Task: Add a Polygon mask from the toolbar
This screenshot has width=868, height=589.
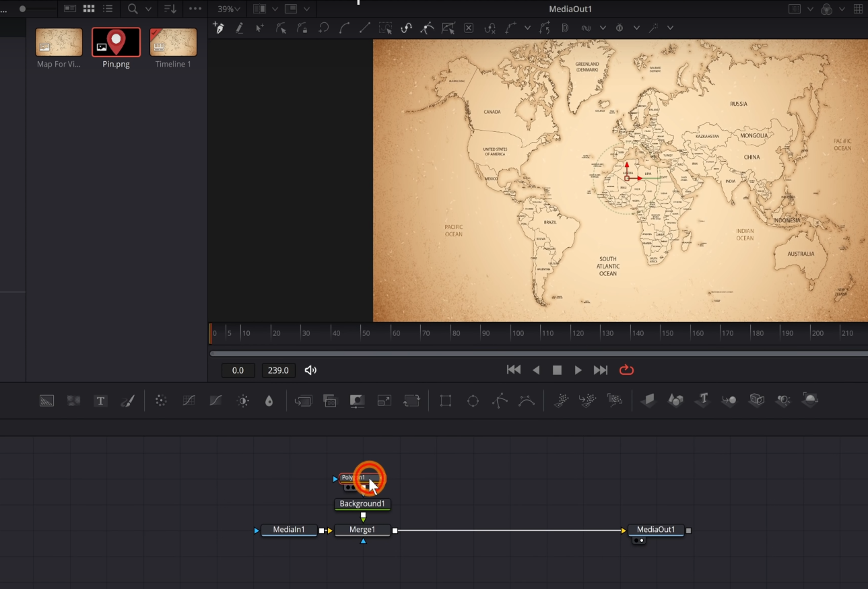Action: pyautogui.click(x=500, y=401)
